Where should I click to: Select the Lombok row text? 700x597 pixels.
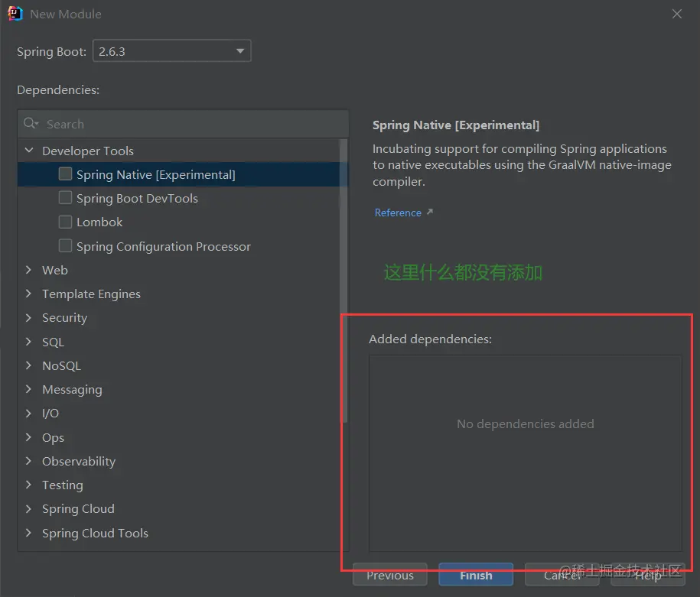(x=99, y=222)
